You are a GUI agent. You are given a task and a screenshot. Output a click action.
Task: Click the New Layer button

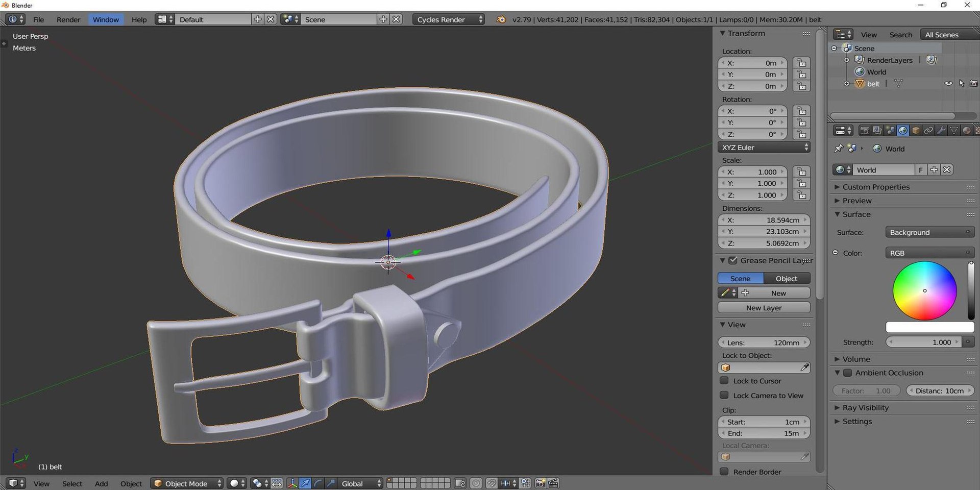[764, 308]
